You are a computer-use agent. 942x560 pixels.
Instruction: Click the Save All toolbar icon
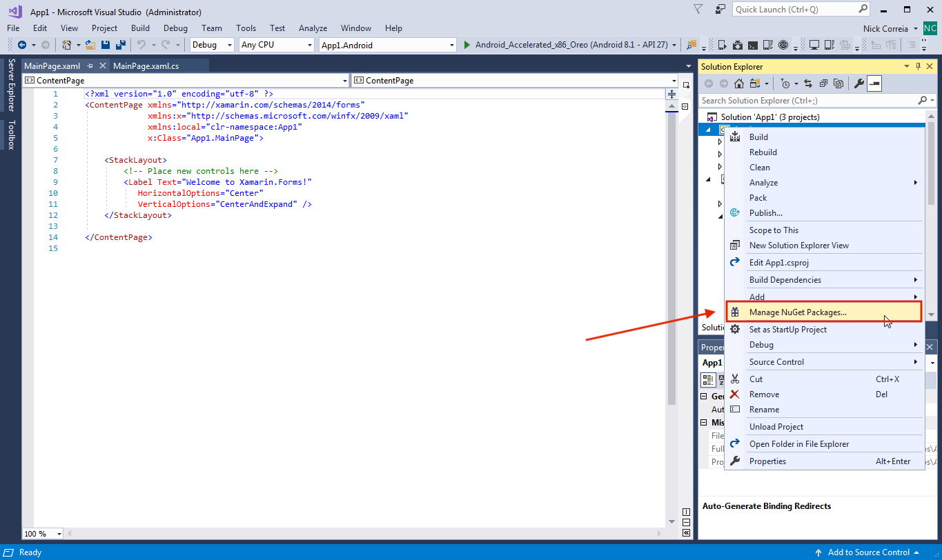[x=121, y=45]
